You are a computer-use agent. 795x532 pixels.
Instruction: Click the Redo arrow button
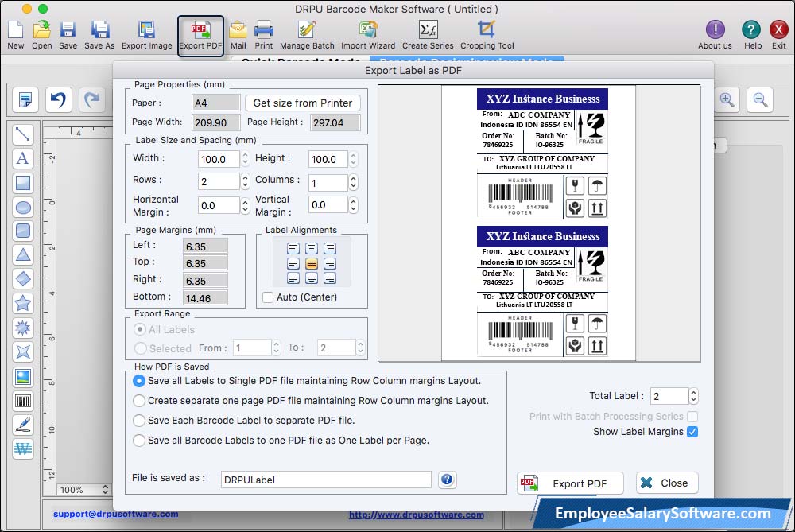pos(91,99)
